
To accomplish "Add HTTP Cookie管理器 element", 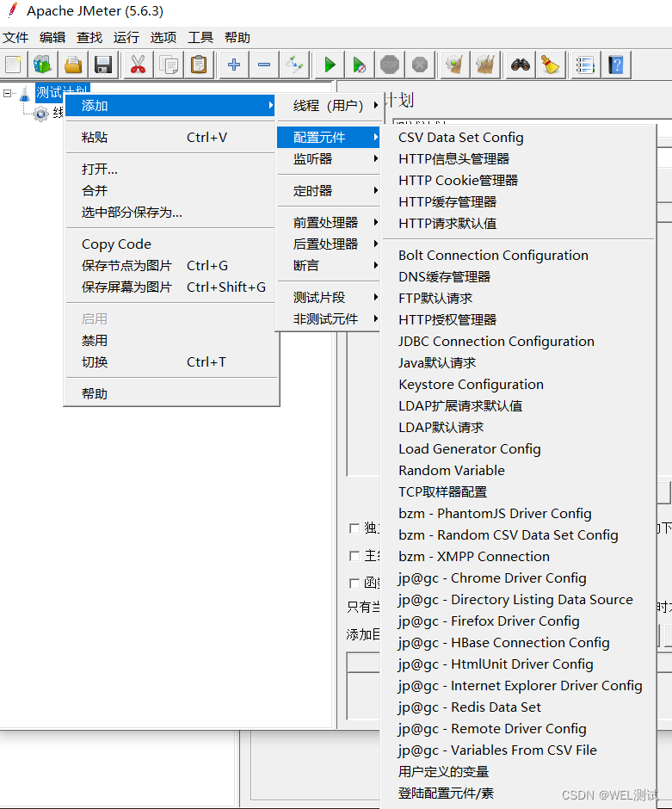I will (518, 181).
